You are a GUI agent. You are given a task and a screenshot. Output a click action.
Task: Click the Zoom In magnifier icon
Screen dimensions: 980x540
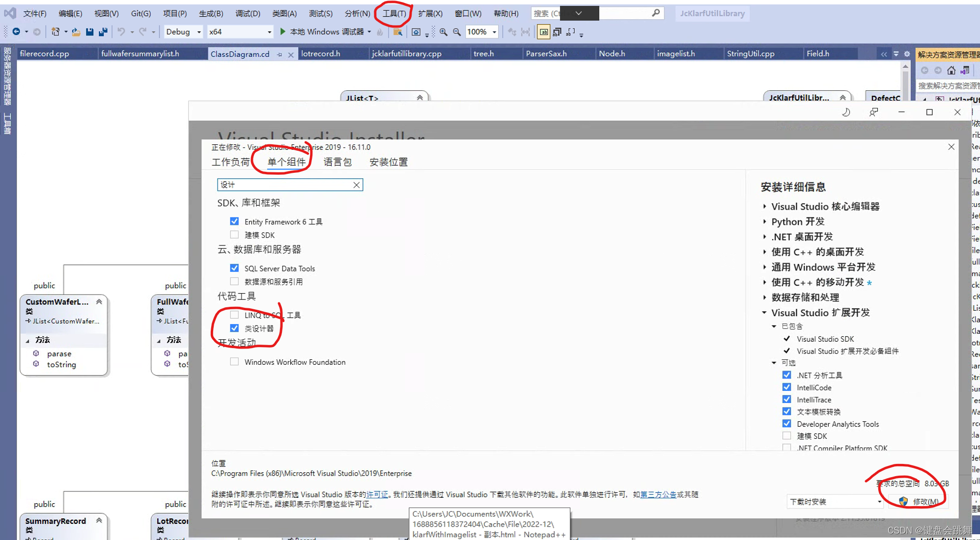pyautogui.click(x=444, y=32)
